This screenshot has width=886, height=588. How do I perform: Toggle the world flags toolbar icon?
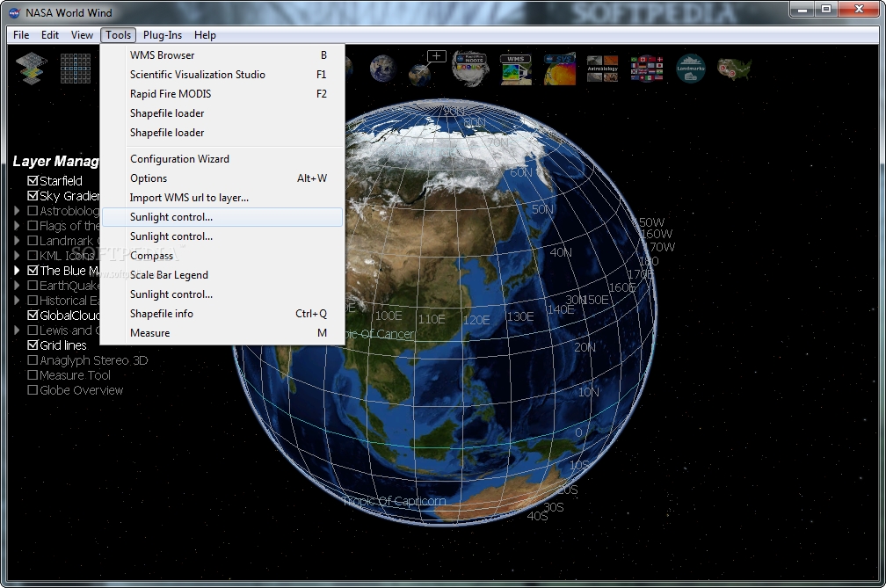[646, 69]
